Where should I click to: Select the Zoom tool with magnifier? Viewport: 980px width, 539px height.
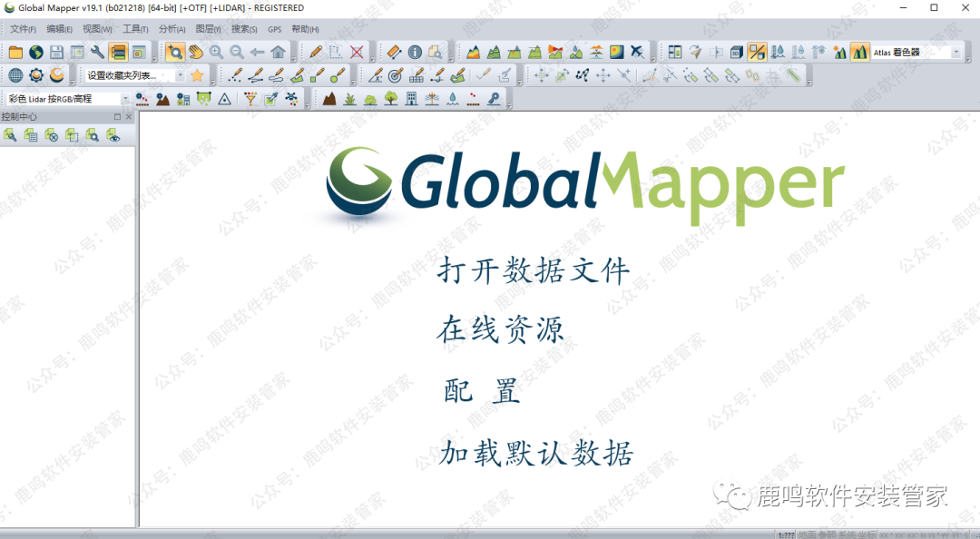click(175, 53)
